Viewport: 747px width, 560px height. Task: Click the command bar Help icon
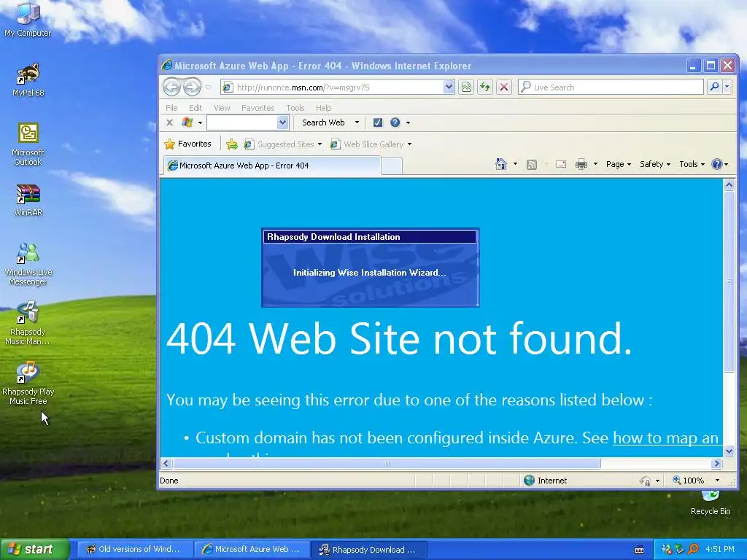pyautogui.click(x=716, y=164)
